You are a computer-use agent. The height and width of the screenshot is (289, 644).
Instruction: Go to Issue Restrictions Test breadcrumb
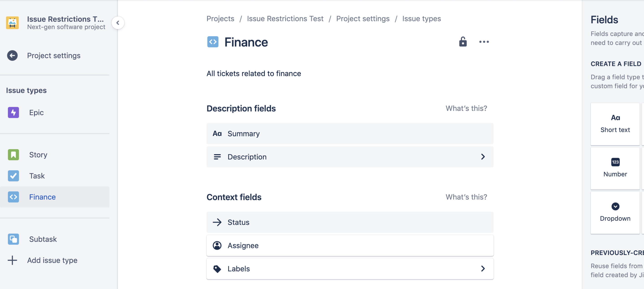coord(285,19)
